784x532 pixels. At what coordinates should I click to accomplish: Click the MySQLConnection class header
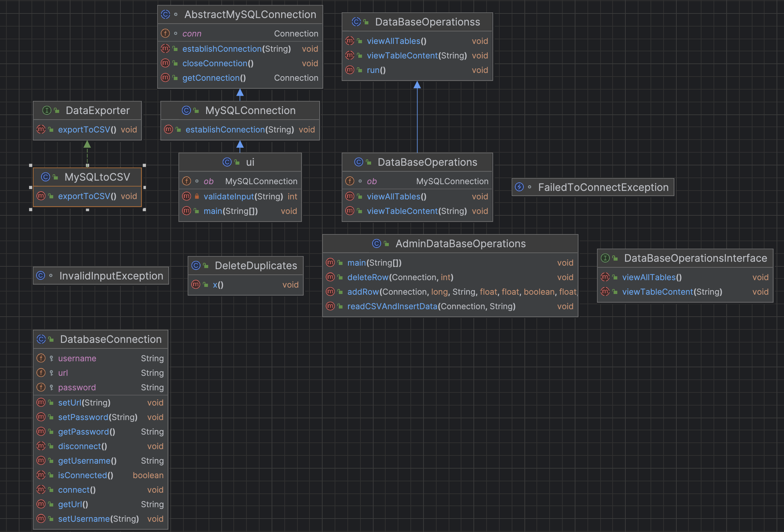(250, 111)
